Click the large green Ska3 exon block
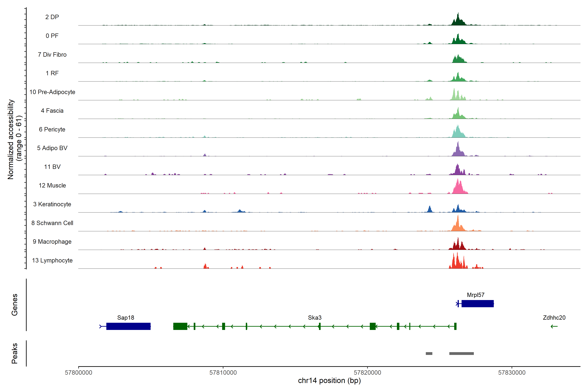This screenshot has height=392, width=588. pyautogui.click(x=180, y=326)
